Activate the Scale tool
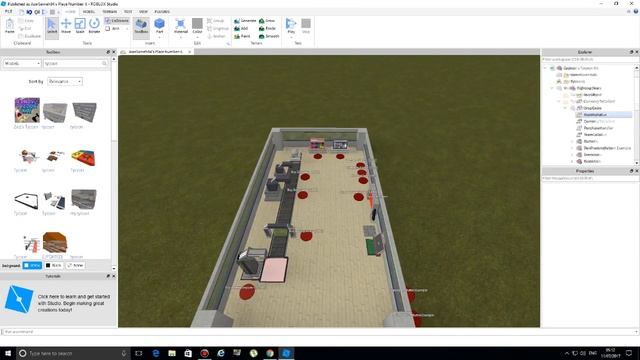 point(80,26)
